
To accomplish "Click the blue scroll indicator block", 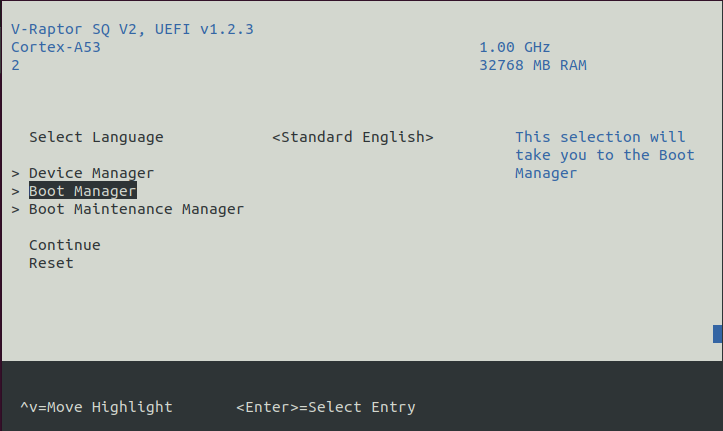I will click(x=717, y=334).
